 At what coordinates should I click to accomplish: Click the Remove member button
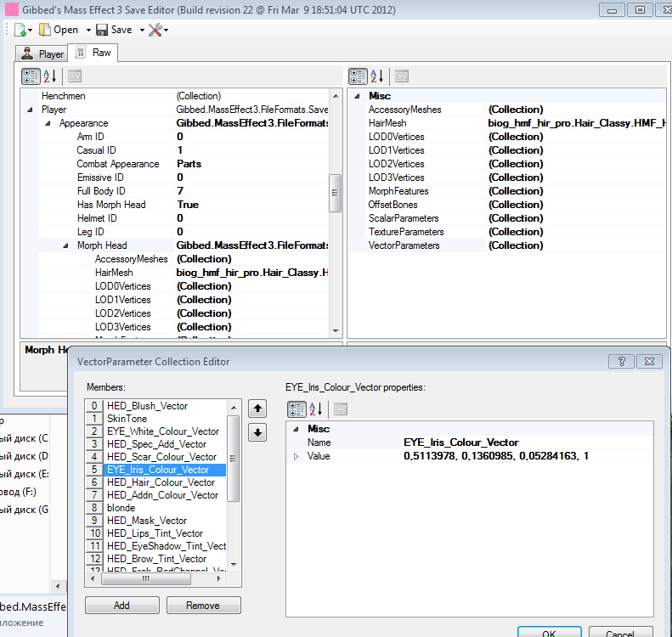[204, 606]
